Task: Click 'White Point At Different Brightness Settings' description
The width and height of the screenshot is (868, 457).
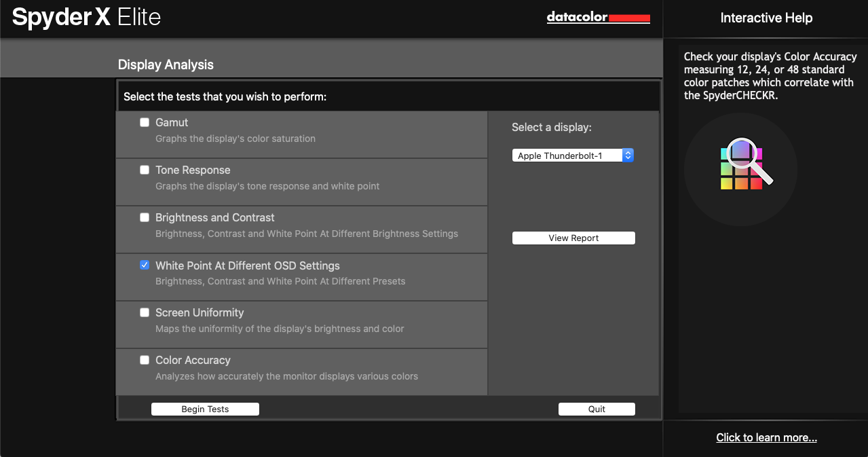Action: point(307,234)
